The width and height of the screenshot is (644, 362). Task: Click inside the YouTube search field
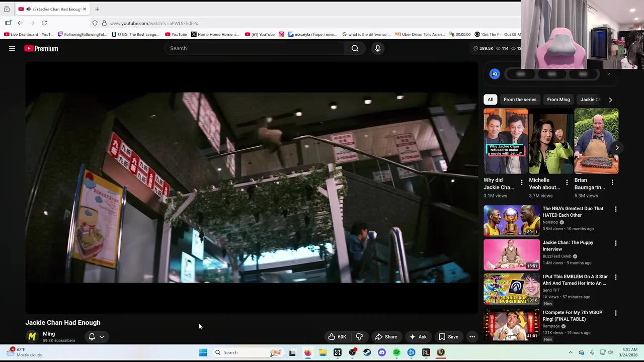[x=255, y=48]
